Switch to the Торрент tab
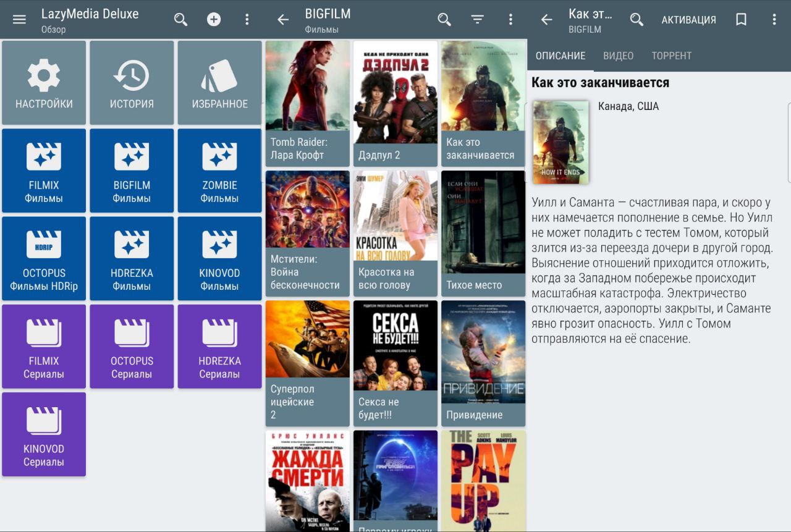This screenshot has width=791, height=532. pyautogui.click(x=672, y=56)
